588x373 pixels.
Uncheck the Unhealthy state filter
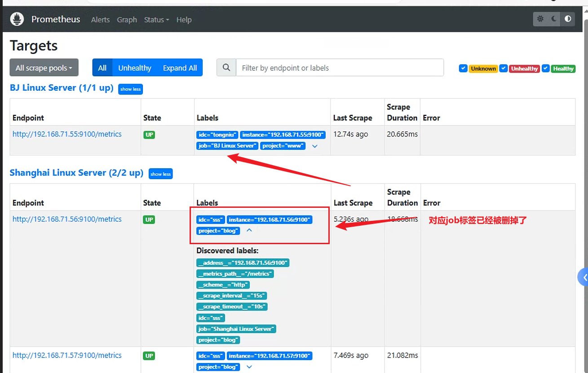pyautogui.click(x=504, y=69)
